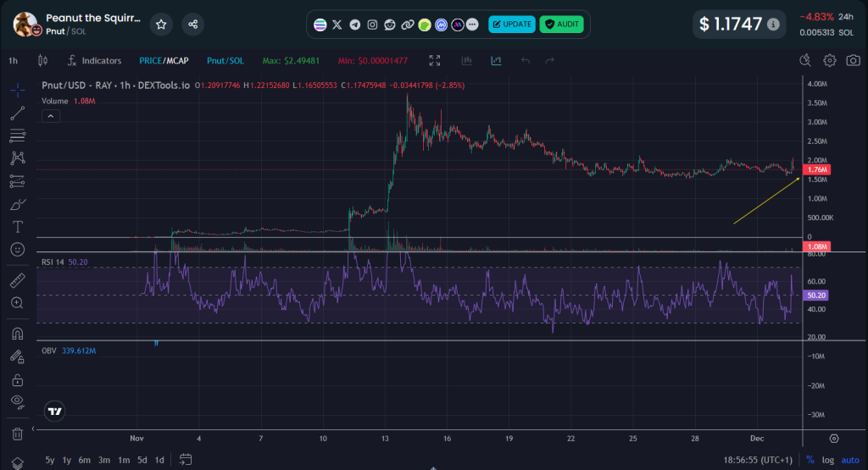Redo the chart action
868x470 pixels.
549,61
